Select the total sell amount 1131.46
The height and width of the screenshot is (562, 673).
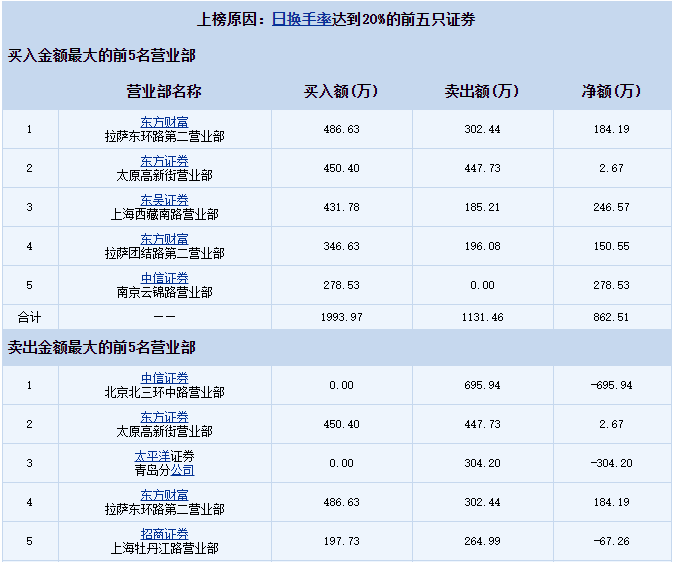pos(482,317)
